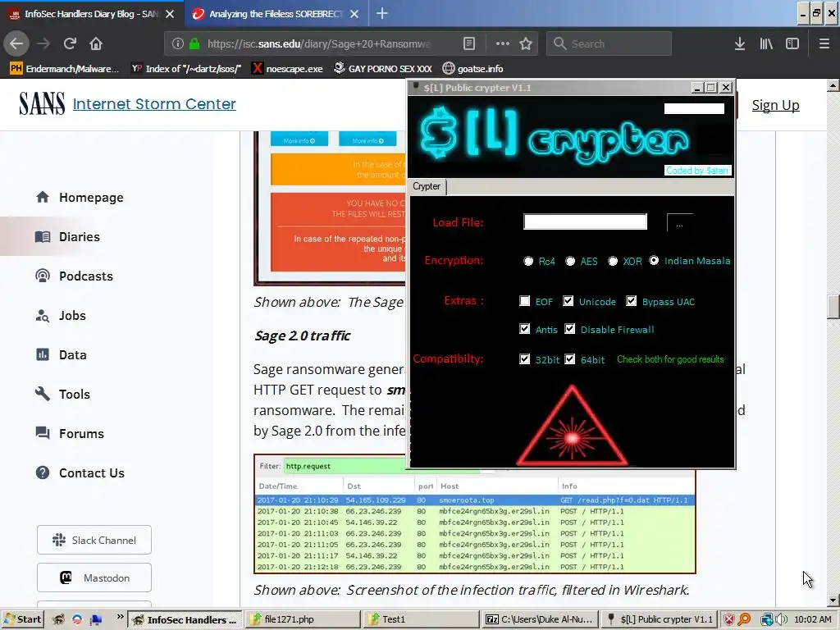
Task: Click the Forums chat icon in sidebar
Action: [43, 433]
